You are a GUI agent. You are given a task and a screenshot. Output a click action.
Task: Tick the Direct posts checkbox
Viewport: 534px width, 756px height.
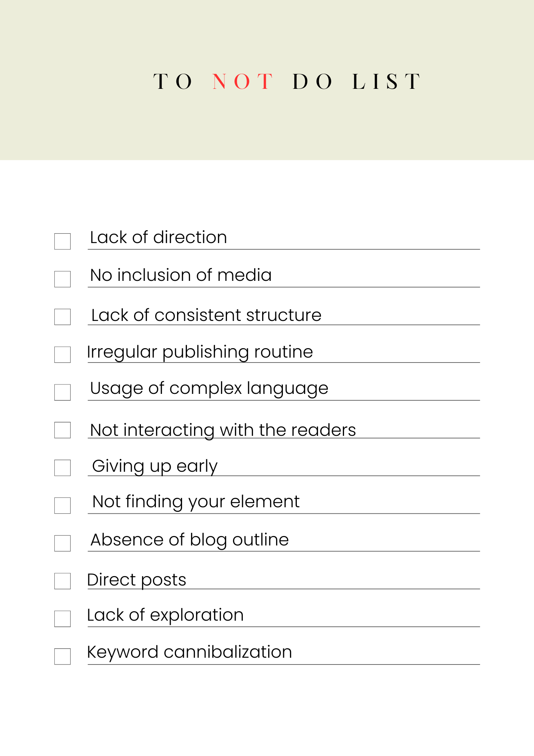pyautogui.click(x=62, y=581)
